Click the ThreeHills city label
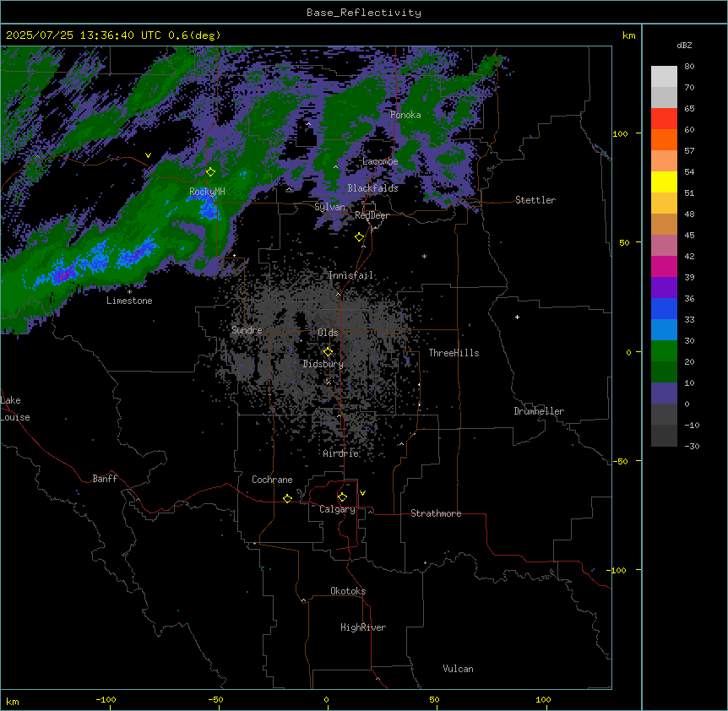The width and height of the screenshot is (728, 711). (x=454, y=353)
